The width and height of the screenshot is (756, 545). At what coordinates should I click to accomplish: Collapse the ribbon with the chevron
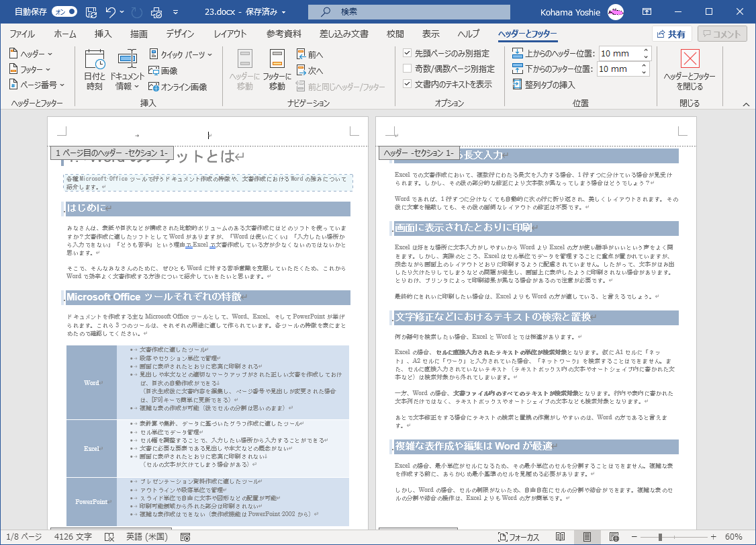point(746,103)
